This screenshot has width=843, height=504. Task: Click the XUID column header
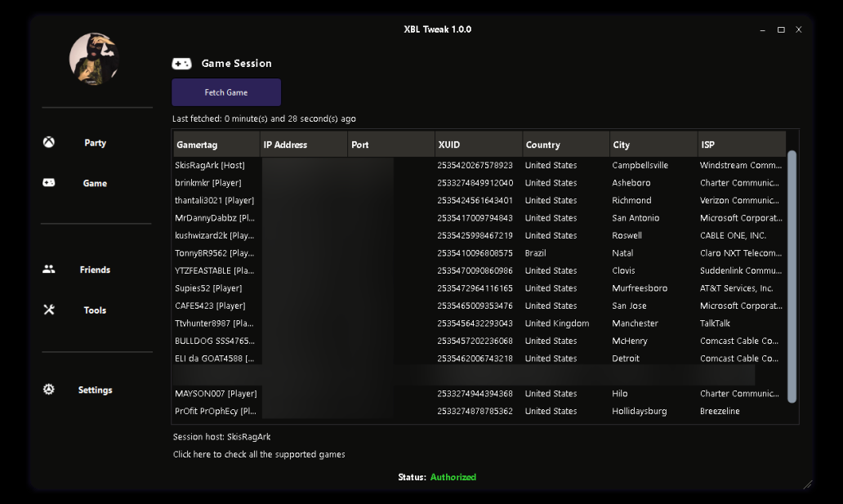point(479,145)
